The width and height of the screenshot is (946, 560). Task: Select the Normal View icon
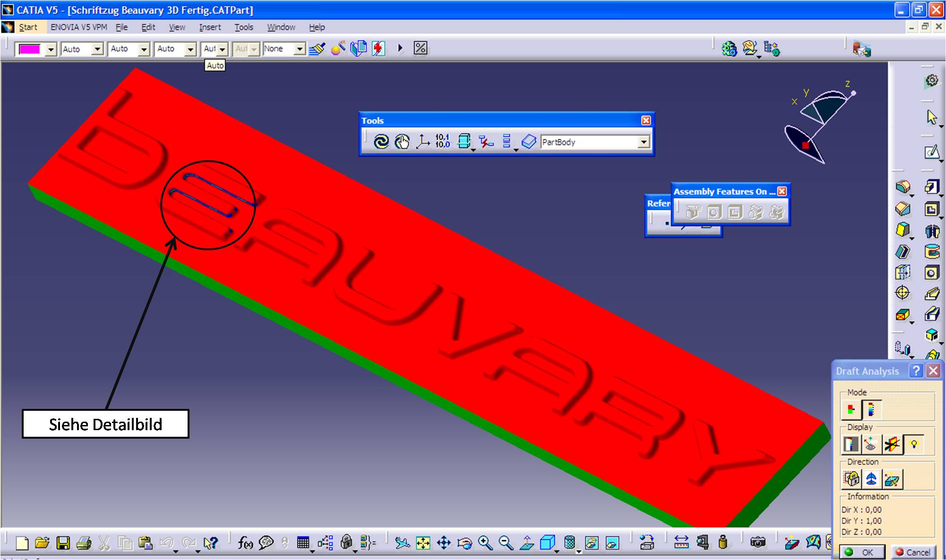(x=526, y=543)
